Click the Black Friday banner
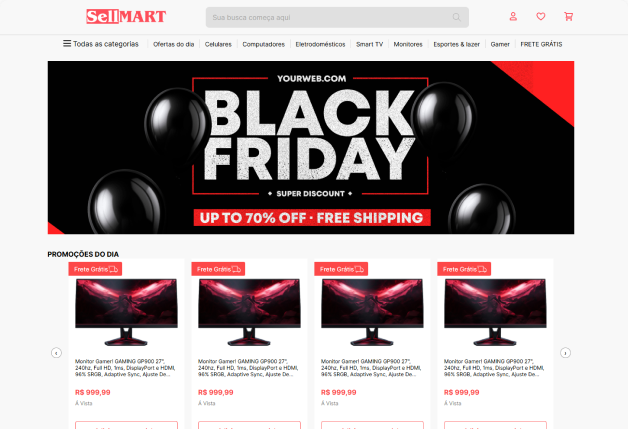Image resolution: width=628 pixels, height=429 pixels. [311, 147]
